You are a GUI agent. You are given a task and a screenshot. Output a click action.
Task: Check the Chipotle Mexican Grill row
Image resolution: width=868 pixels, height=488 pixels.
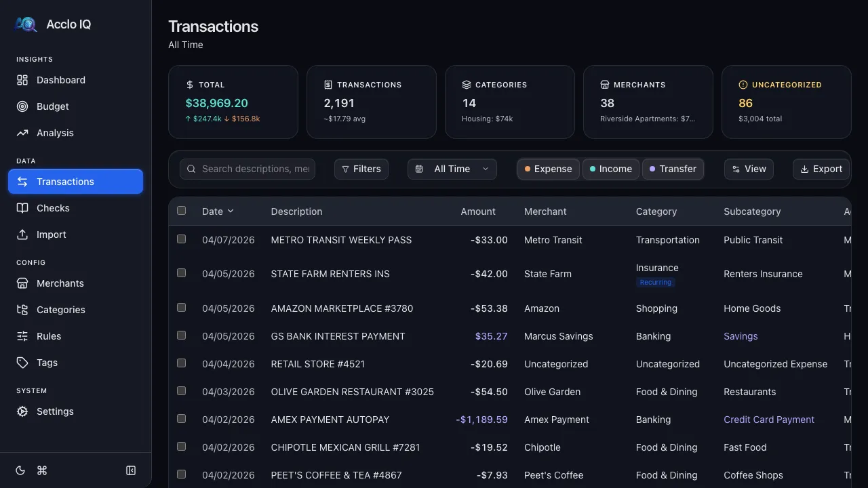point(181,447)
